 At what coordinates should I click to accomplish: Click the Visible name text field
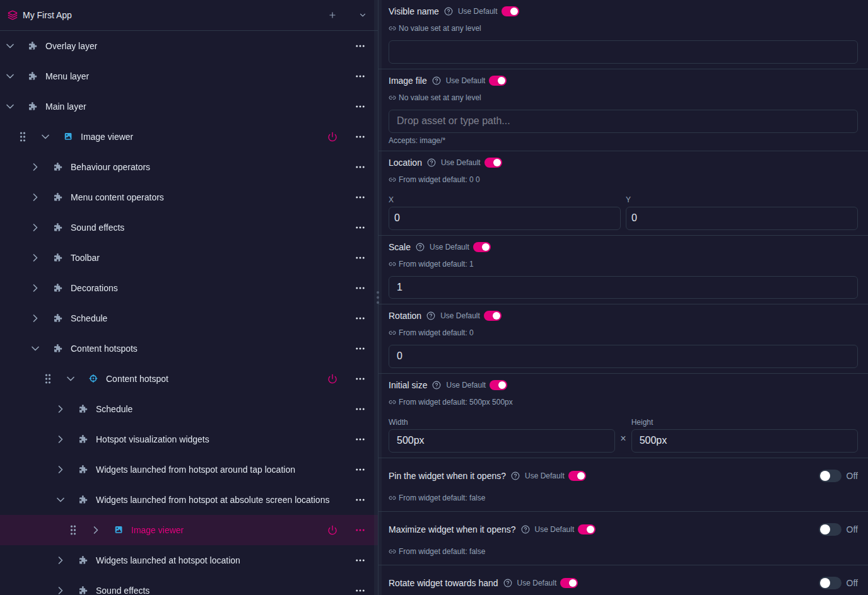[623, 52]
